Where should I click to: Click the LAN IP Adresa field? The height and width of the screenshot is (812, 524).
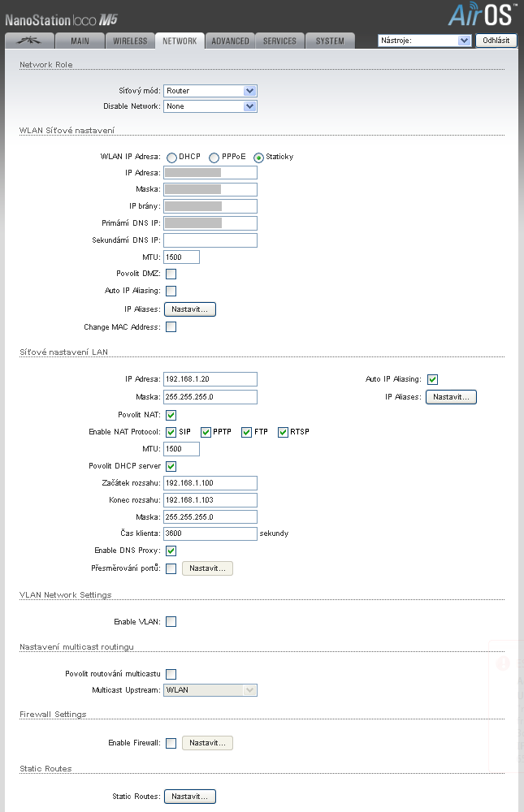coord(210,378)
